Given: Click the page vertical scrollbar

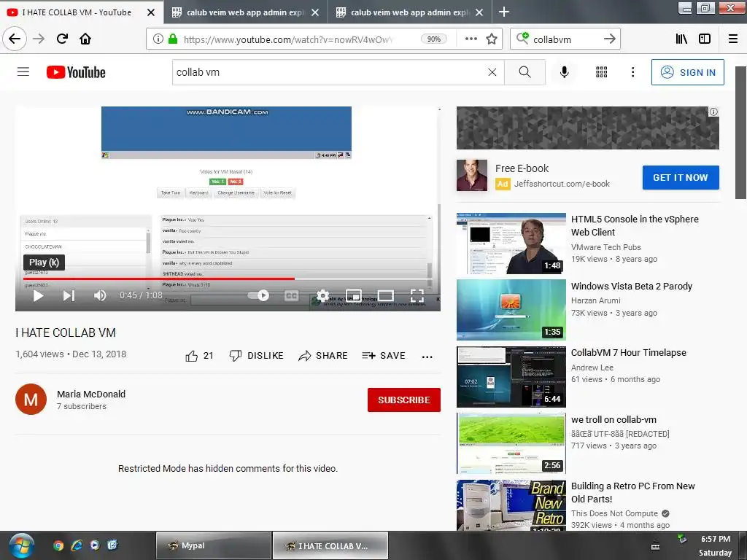Looking at the screenshot, I should click(741, 133).
